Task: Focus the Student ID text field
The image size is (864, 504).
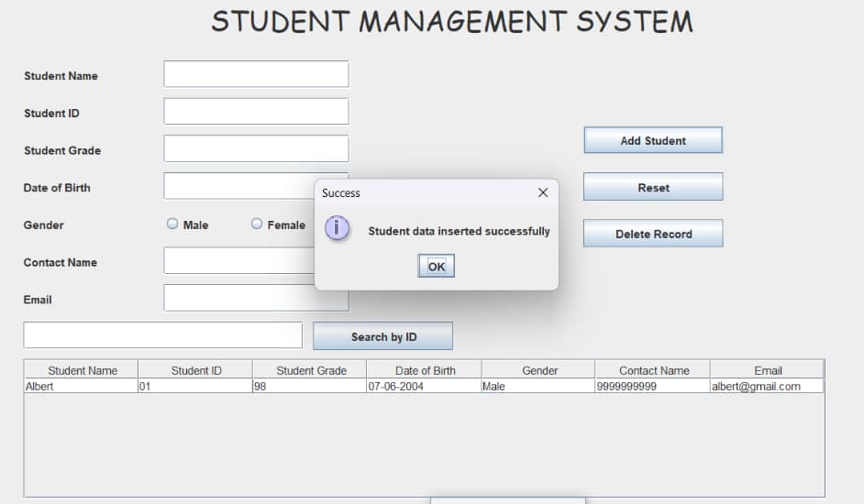Action: [x=256, y=112]
